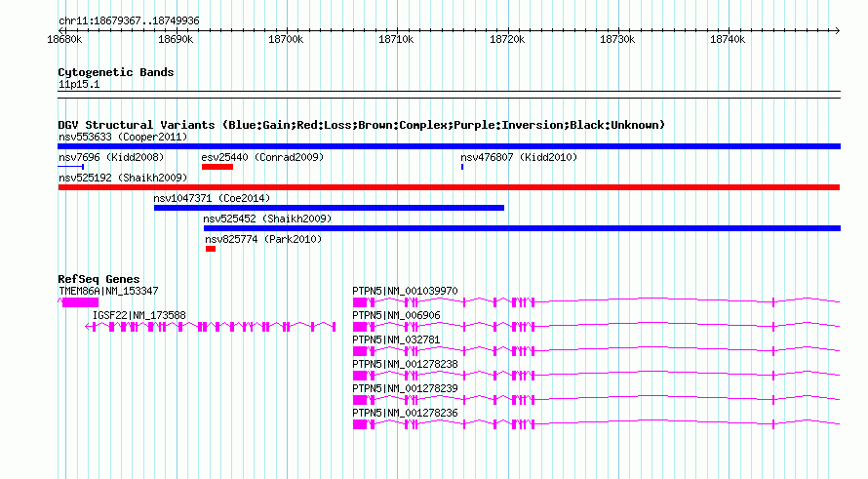Click the PTPN5|NM_001278236 label

click(405, 413)
